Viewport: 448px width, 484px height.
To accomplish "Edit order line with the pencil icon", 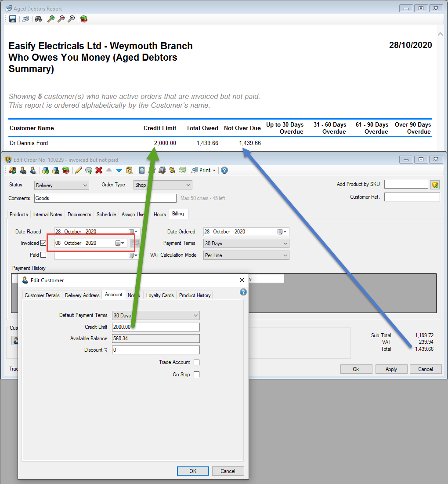I will point(78,170).
